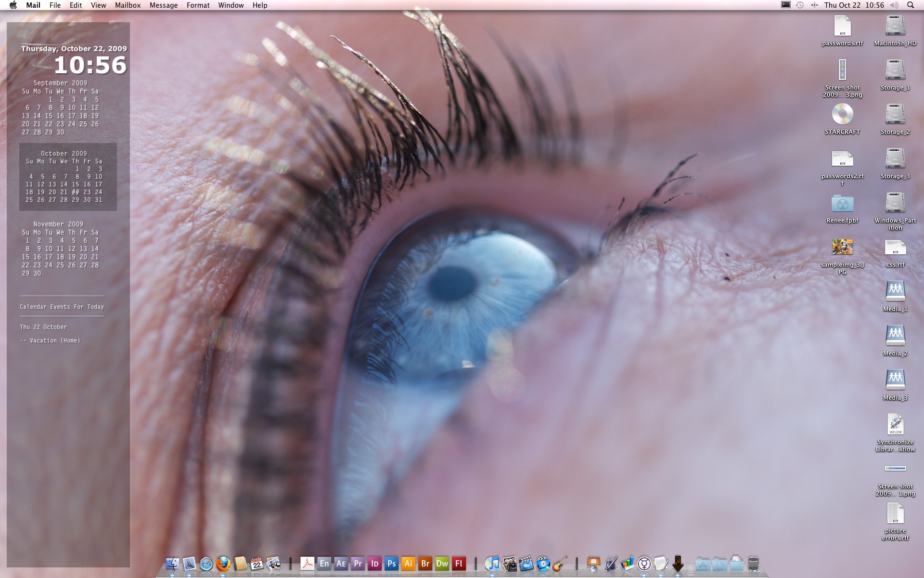924x578 pixels.
Task: Open iTunes in the dock
Action: click(492, 564)
